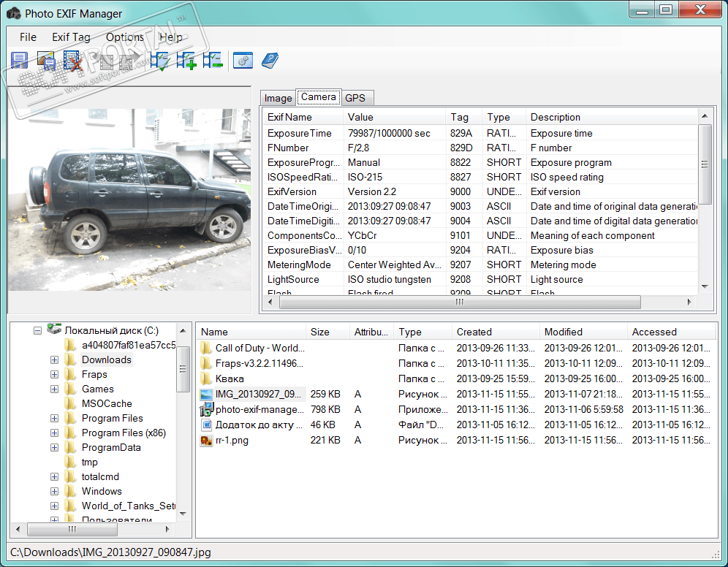The image size is (728, 567).
Task: Expand the Downloads folder tree node
Action: [x=55, y=359]
